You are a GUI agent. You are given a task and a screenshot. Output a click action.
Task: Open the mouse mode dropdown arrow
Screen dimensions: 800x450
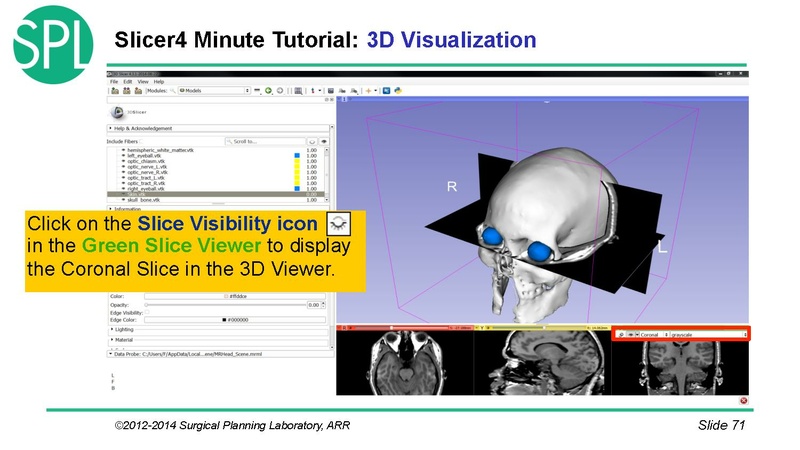tap(320, 91)
